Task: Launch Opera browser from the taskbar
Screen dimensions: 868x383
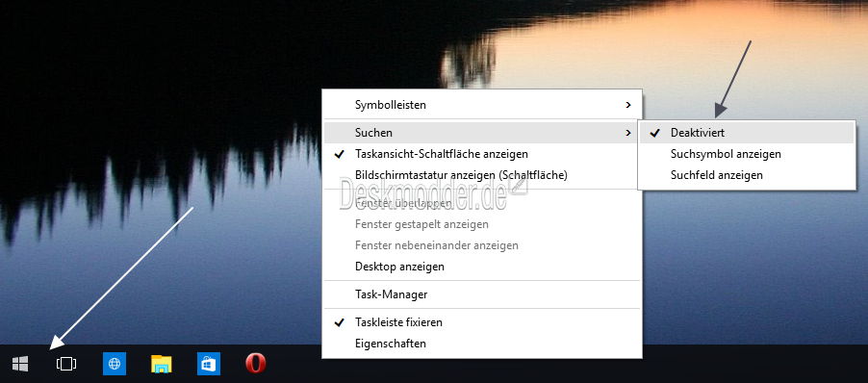Action: point(256,364)
